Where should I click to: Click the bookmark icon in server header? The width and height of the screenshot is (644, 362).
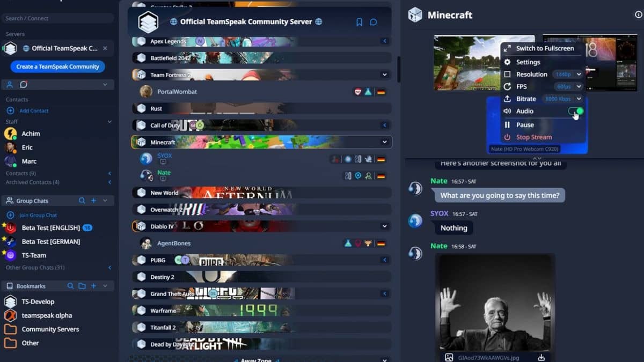(x=360, y=22)
